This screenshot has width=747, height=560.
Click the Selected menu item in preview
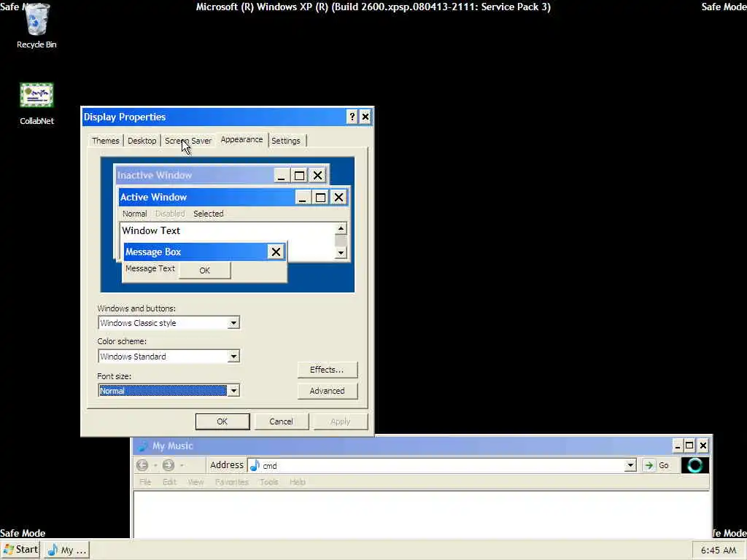[x=208, y=214]
